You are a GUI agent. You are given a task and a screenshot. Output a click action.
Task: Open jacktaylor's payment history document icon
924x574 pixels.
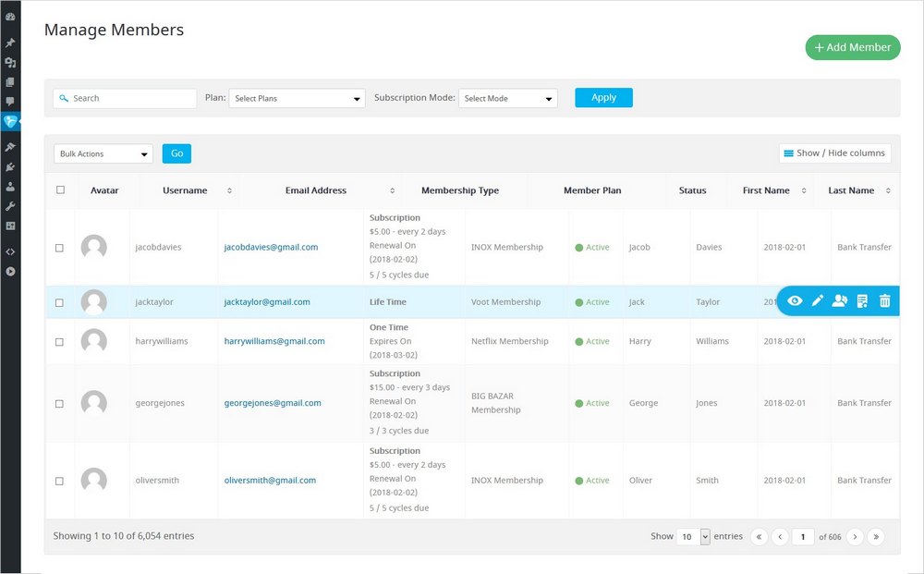click(862, 301)
